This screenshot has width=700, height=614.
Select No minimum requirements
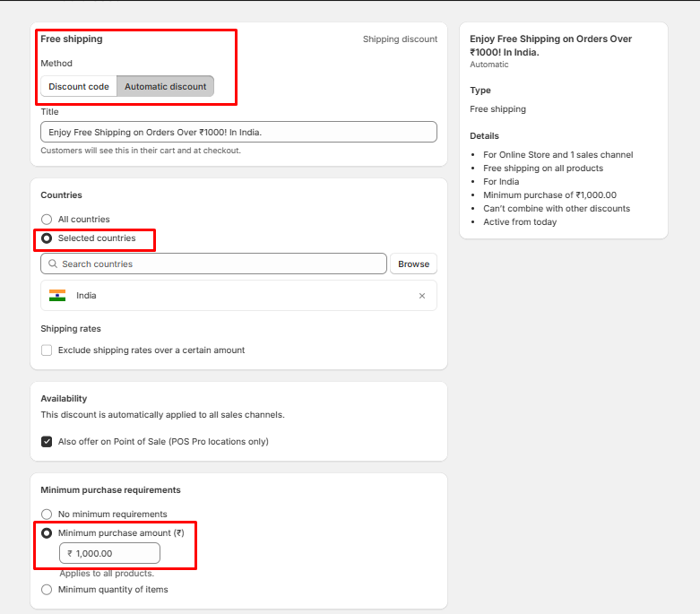click(x=47, y=514)
